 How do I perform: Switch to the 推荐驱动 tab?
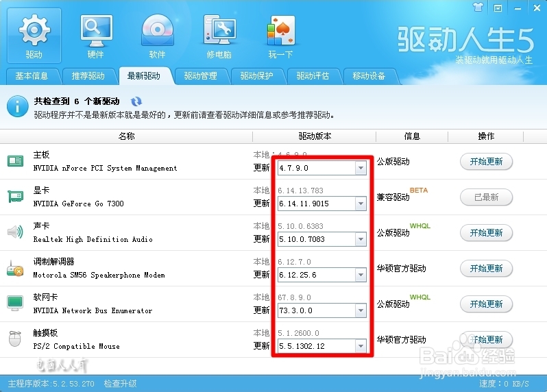pos(88,76)
